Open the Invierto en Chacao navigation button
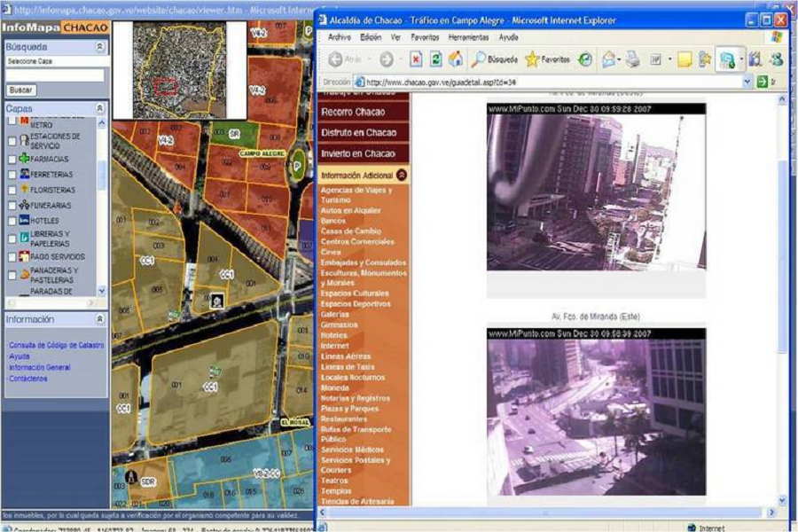 (364, 153)
